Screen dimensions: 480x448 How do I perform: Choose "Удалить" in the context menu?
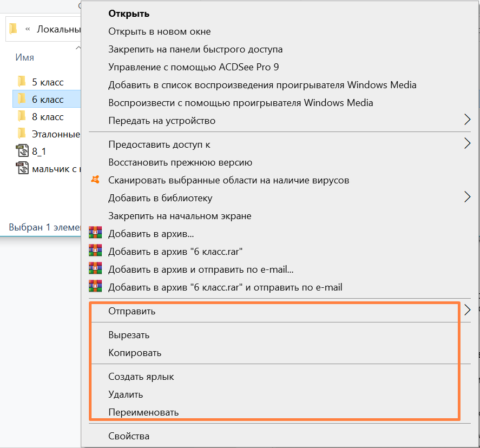pos(126,394)
